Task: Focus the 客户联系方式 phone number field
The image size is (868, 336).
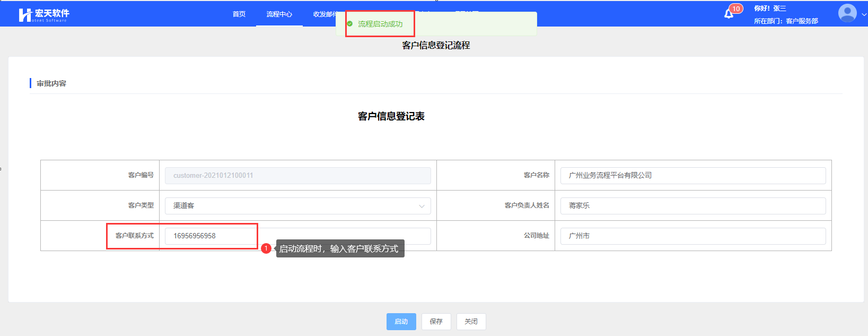Action: [x=297, y=236]
